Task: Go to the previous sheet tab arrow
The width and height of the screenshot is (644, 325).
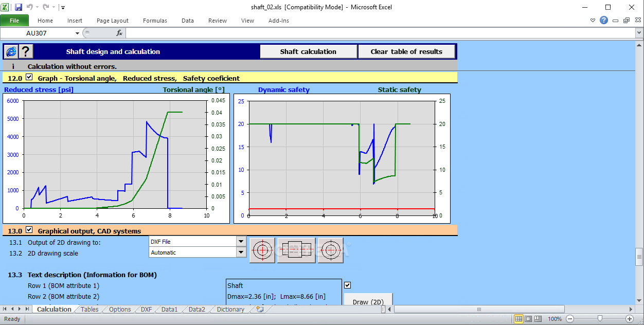Action: (x=13, y=309)
